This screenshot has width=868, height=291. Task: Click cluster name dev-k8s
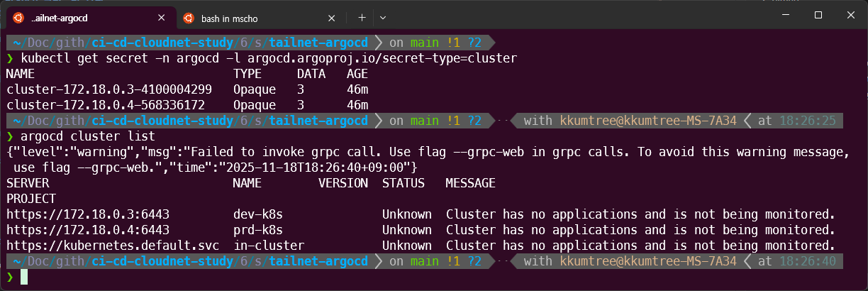click(x=257, y=214)
